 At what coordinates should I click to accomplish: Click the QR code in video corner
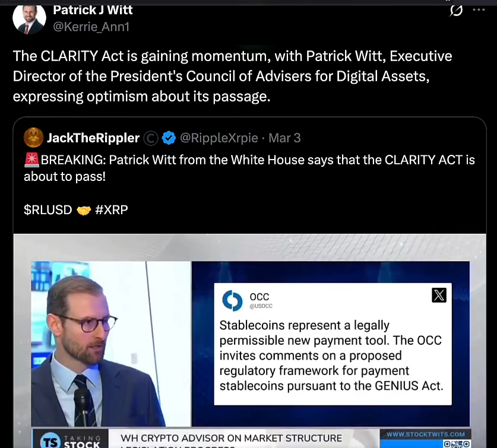click(x=457, y=444)
